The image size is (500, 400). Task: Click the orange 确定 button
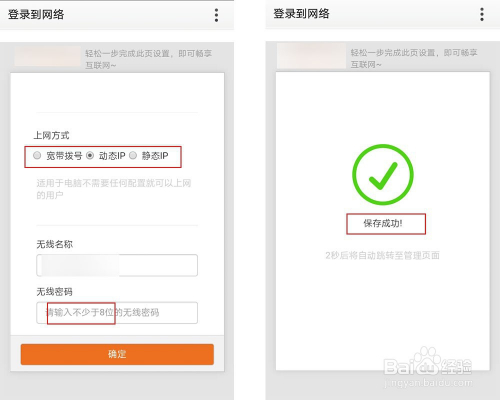(x=117, y=354)
